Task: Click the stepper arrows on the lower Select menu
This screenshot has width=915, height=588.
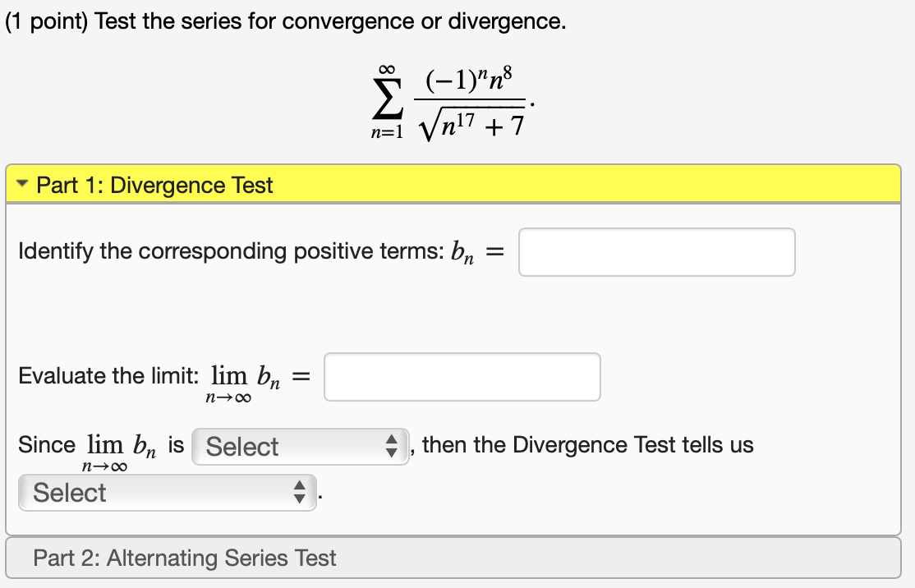Action: tap(301, 493)
